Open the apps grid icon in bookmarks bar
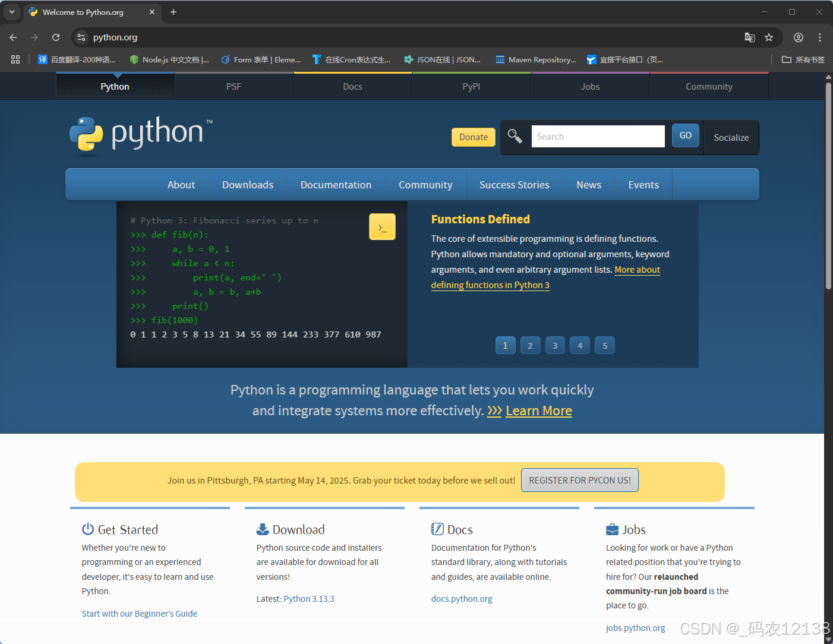Screen dimensions: 833x644 [15, 59]
